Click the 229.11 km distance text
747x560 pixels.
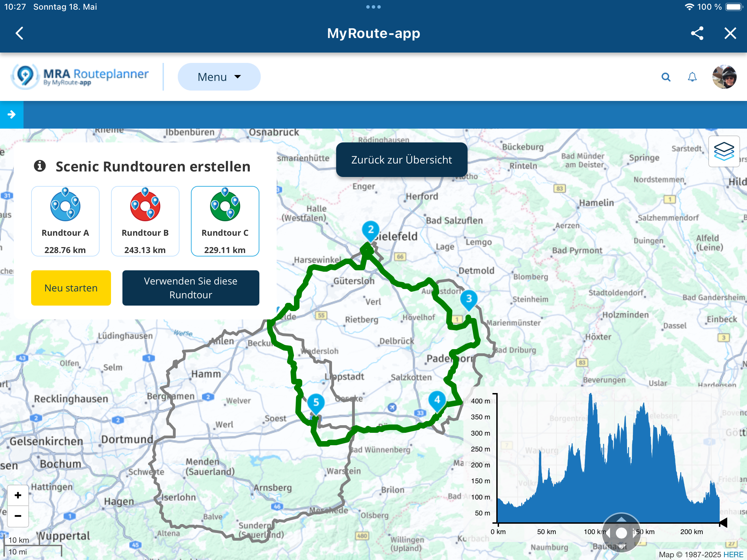(x=225, y=250)
